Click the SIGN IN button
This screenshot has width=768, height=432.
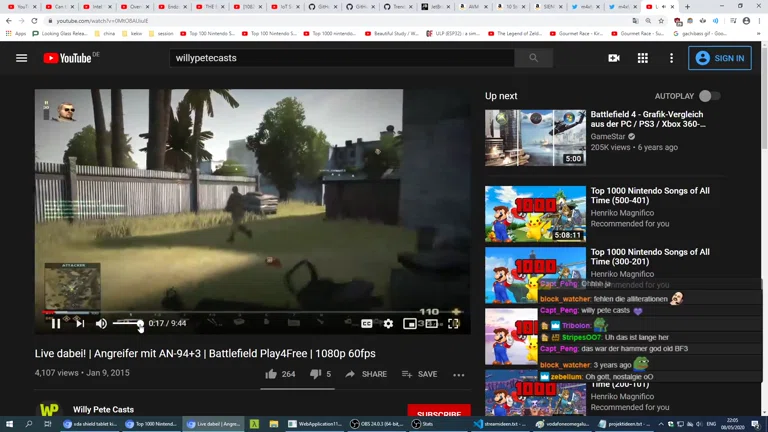720,58
